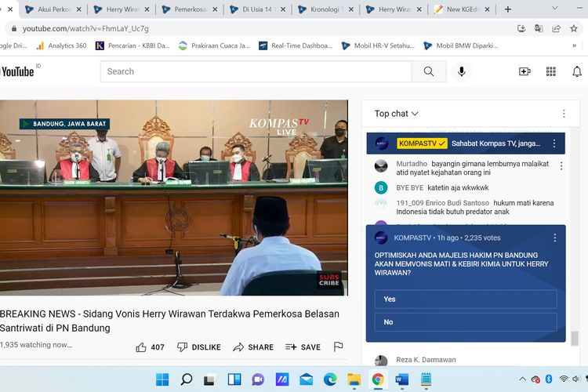Switch to the Di Usia 14 tab
The height and width of the screenshot is (392, 588).
(258, 9)
